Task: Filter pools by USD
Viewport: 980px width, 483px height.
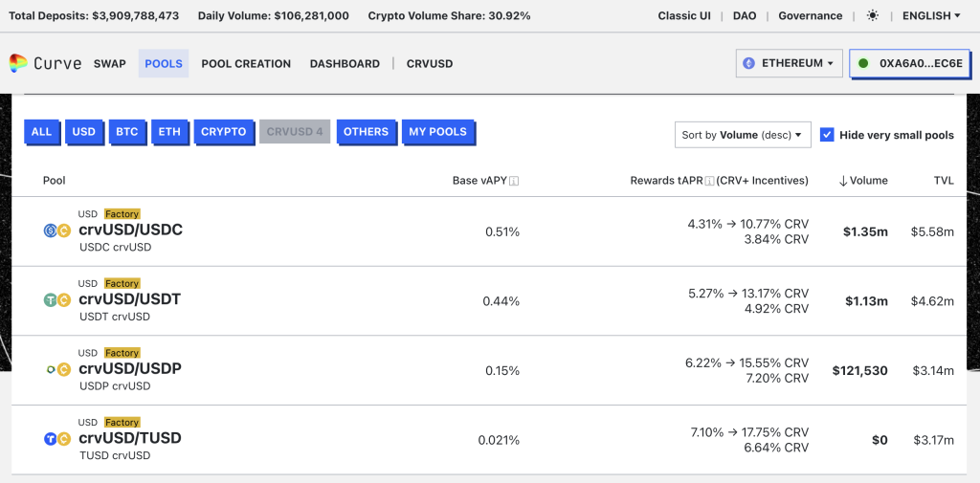Action: tap(84, 132)
